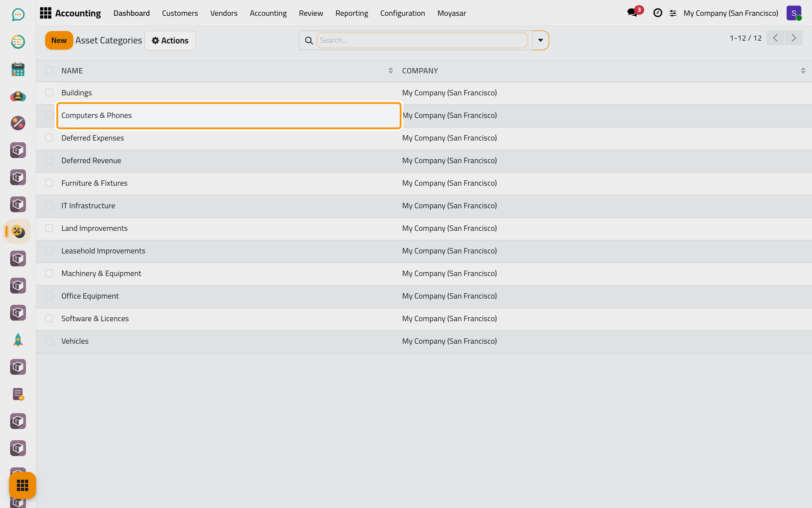Open the Vendors menu
Viewport: 812px width, 508px height.
point(224,13)
